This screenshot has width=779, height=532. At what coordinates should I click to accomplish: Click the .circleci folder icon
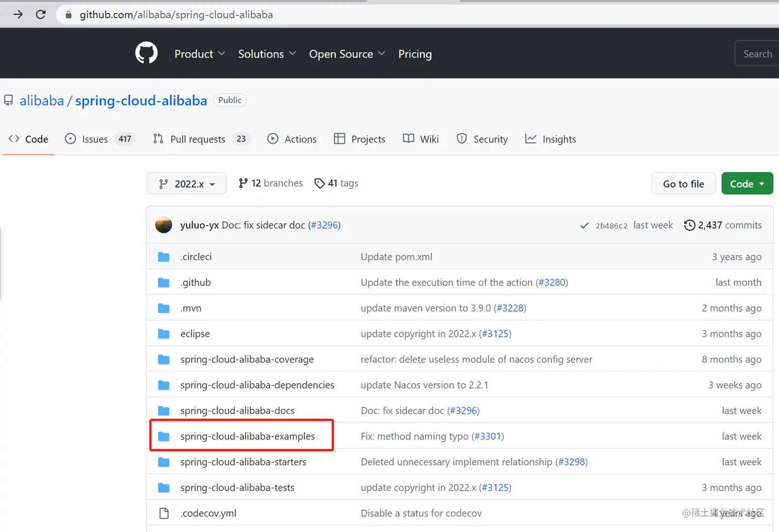pos(164,257)
